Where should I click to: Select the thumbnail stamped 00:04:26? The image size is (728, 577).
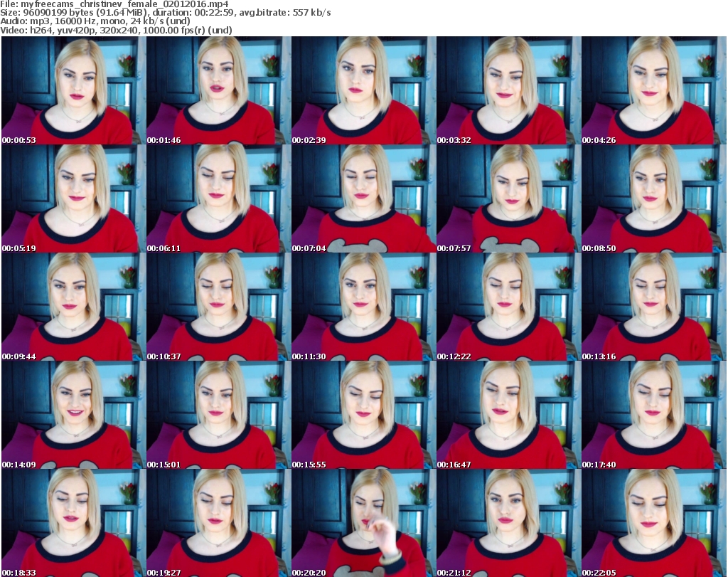pos(654,90)
